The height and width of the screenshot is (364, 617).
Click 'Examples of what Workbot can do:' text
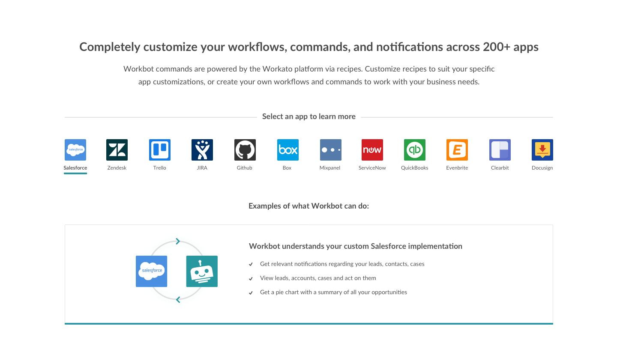click(x=309, y=206)
